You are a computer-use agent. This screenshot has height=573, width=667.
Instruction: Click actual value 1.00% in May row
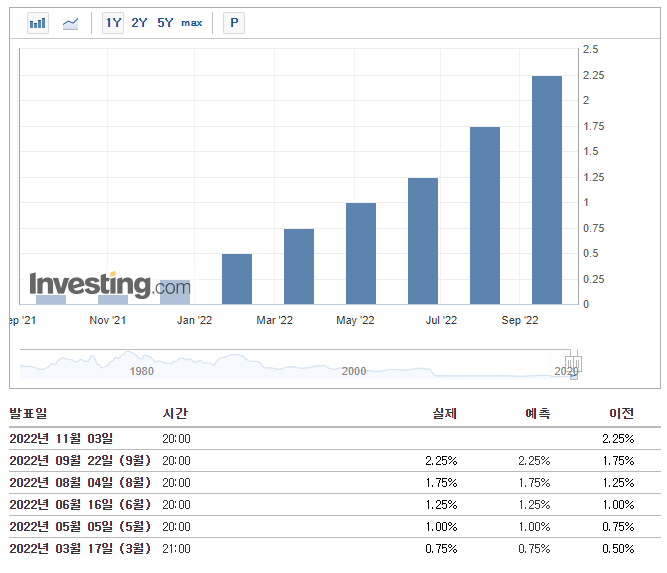[x=441, y=527]
